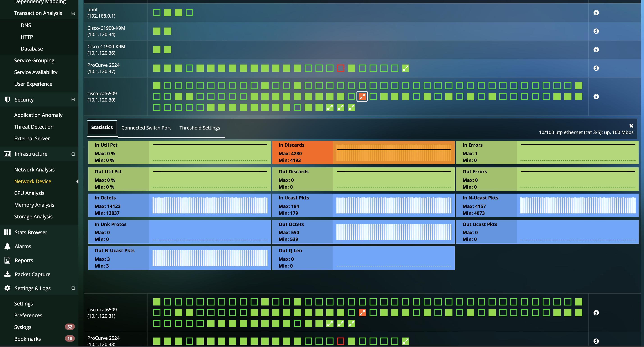Switch to Connected Switch Port tab
This screenshot has height=347, width=644.
(146, 128)
